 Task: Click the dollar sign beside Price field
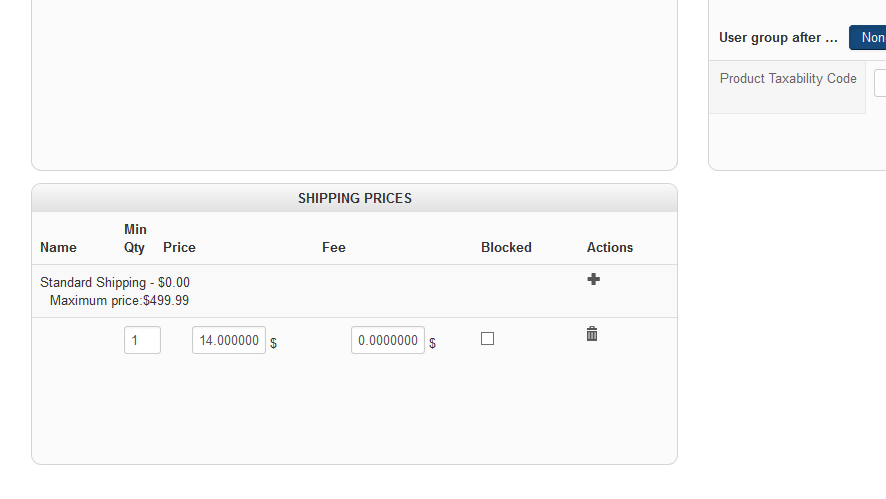click(x=274, y=343)
